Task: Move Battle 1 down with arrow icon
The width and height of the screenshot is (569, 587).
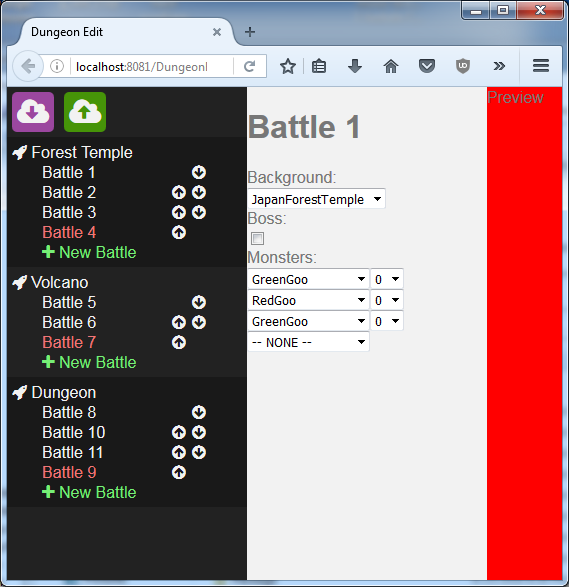Action: [199, 173]
